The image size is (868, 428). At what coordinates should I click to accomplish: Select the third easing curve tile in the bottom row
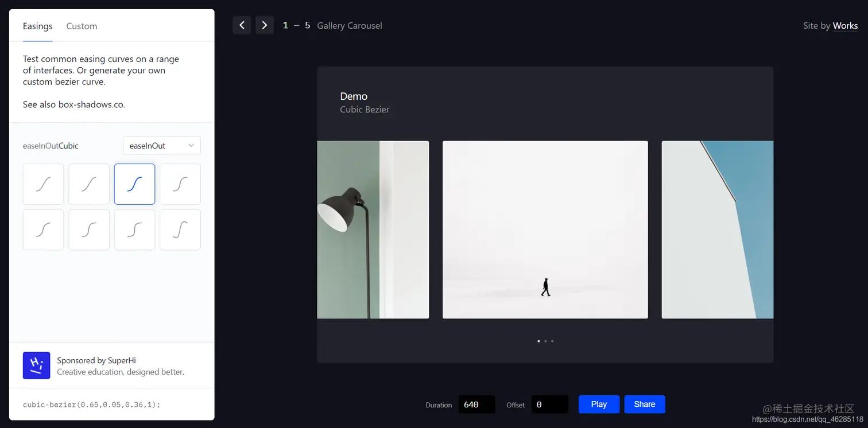click(x=134, y=229)
